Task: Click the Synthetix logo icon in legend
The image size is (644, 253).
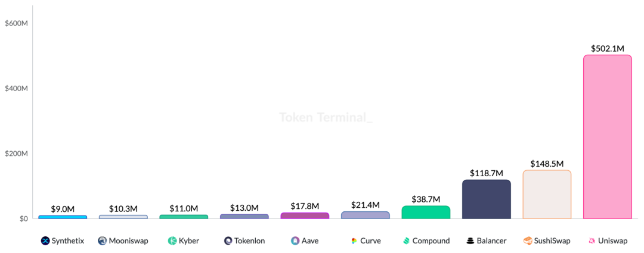Action: 45,240
